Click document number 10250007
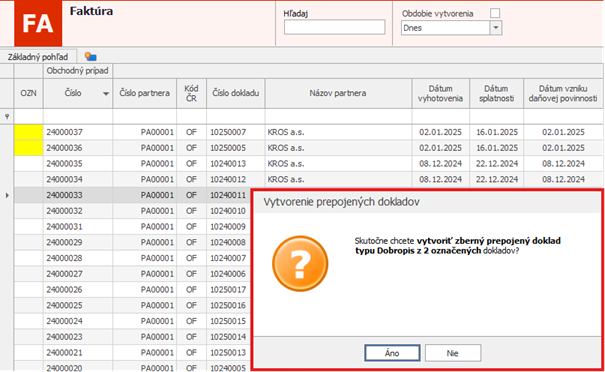Viewport: 605px width, 372px height. (228, 132)
